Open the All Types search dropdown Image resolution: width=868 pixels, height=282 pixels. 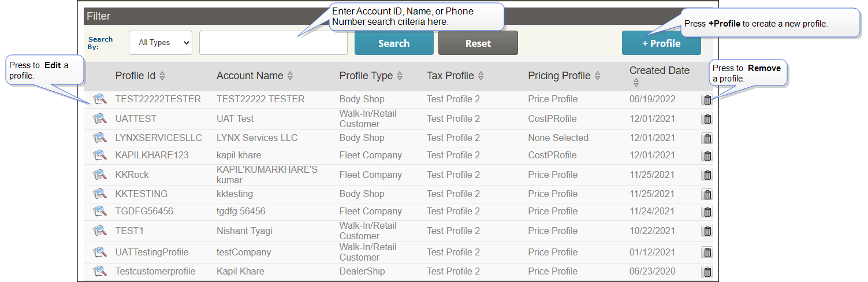click(161, 43)
